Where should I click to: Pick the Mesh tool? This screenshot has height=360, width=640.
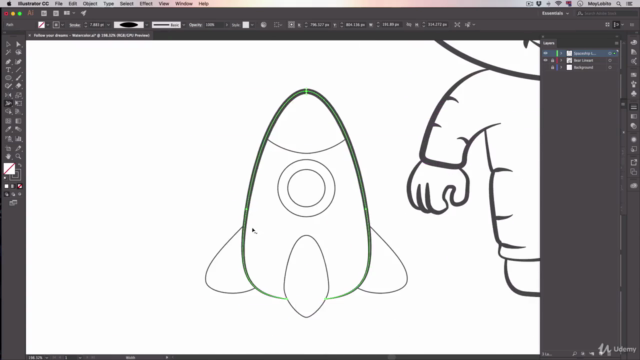pos(8,121)
